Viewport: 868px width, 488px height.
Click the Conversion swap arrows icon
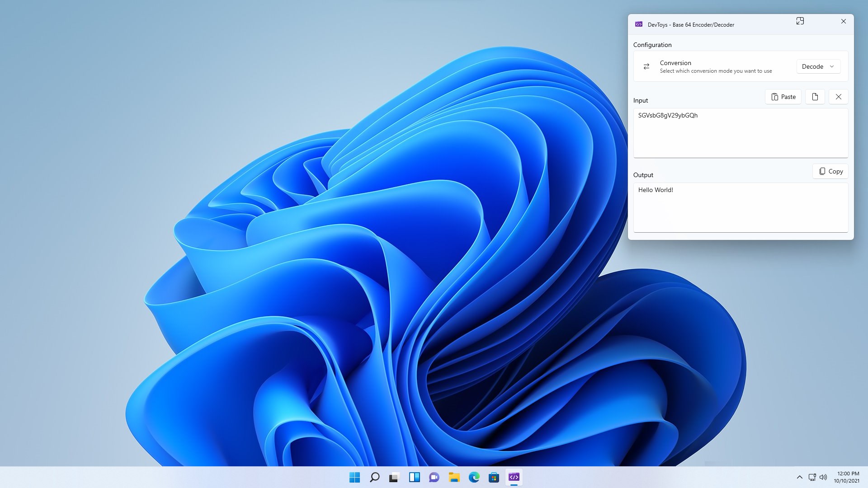coord(646,66)
